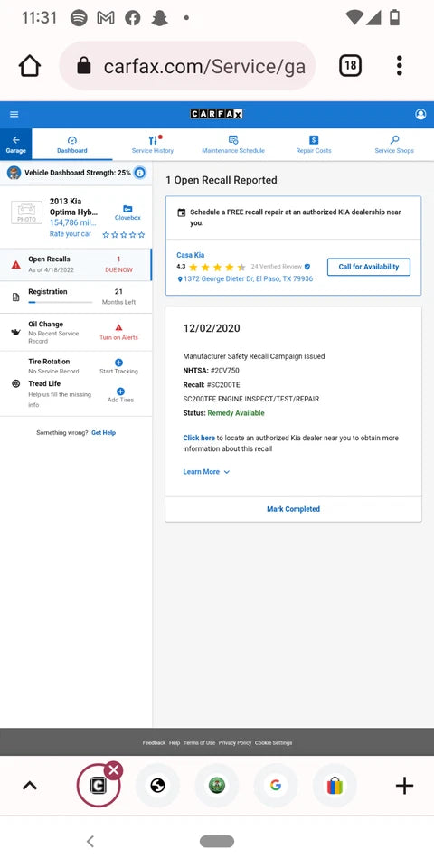Expand the tab strip with up chevron
Image resolution: width=434 pixels, height=868 pixels.
coord(29,786)
